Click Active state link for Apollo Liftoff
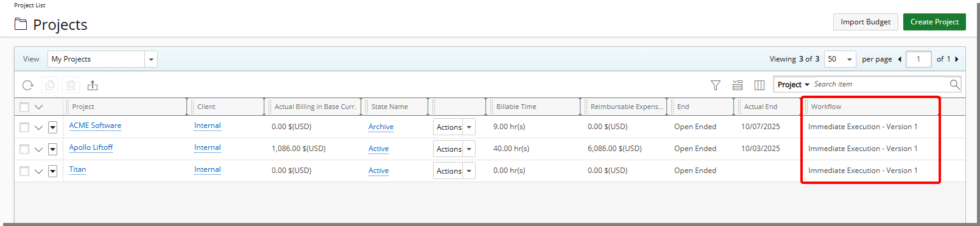 pyautogui.click(x=379, y=149)
